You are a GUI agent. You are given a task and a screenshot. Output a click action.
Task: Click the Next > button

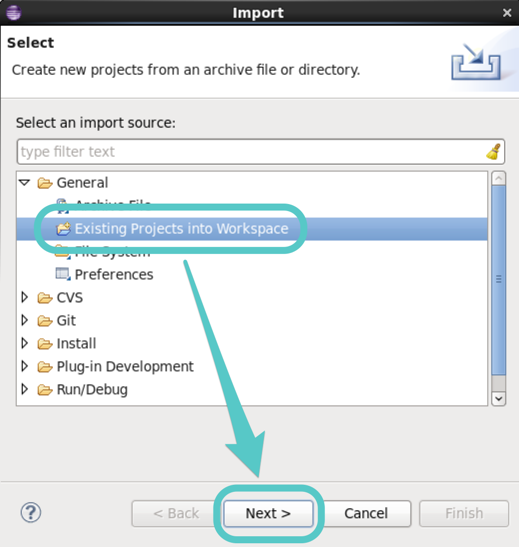point(268,514)
